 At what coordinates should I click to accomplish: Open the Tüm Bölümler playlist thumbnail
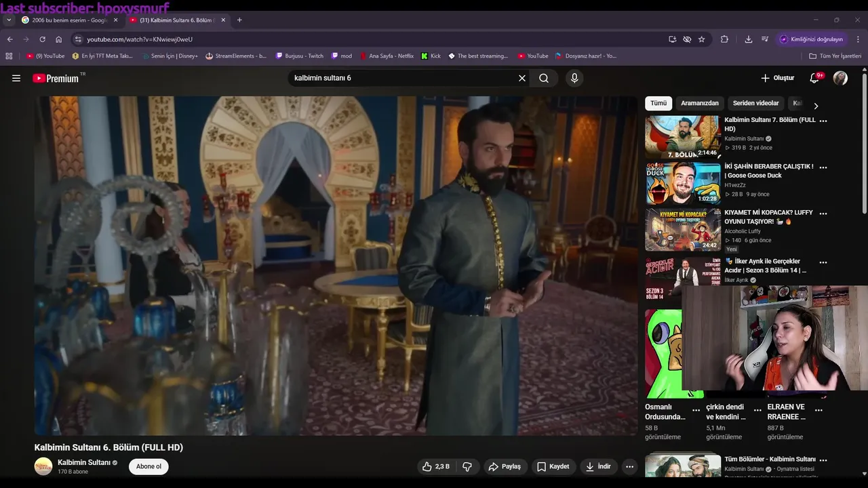pyautogui.click(x=682, y=466)
